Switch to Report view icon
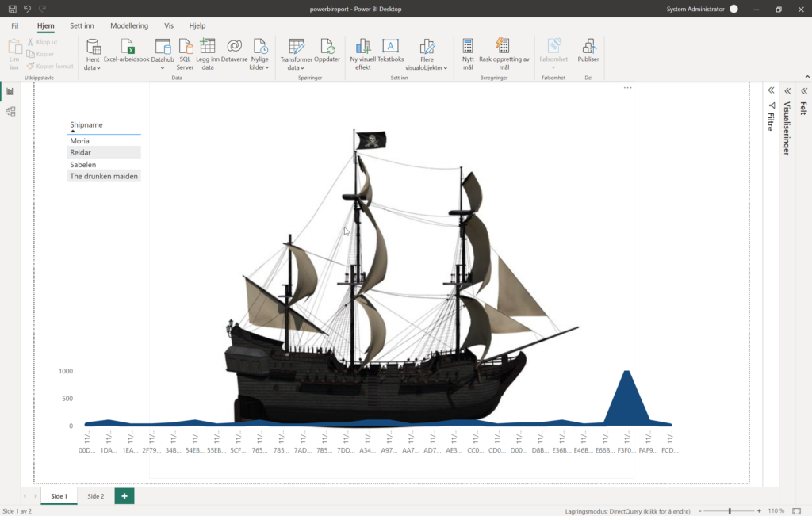 coord(10,92)
